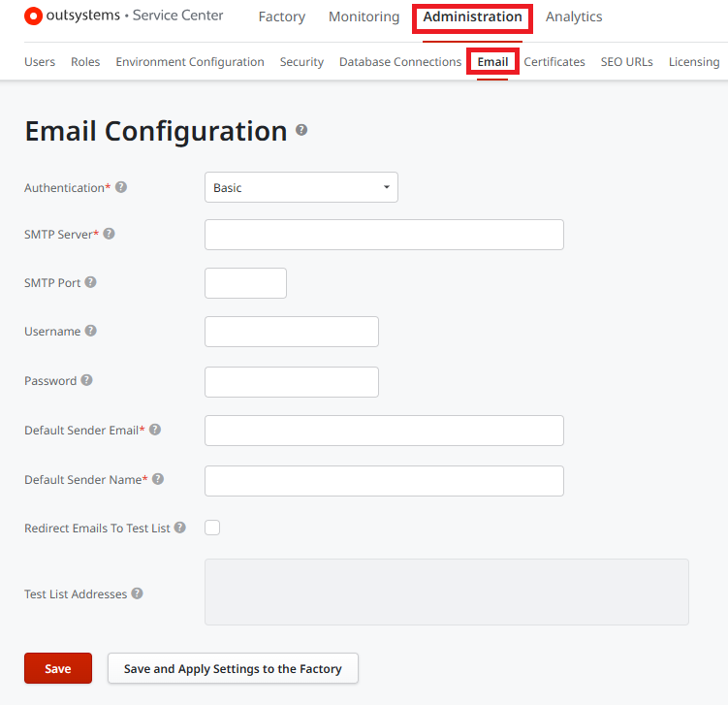Image resolution: width=728 pixels, height=705 pixels.
Task: Go to the Certificates tab
Action: [554, 62]
